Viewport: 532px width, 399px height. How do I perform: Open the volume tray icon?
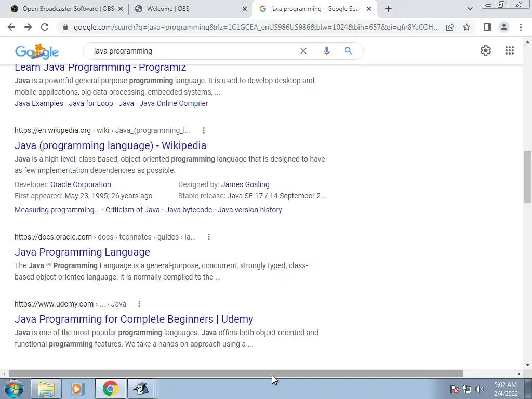tap(479, 389)
